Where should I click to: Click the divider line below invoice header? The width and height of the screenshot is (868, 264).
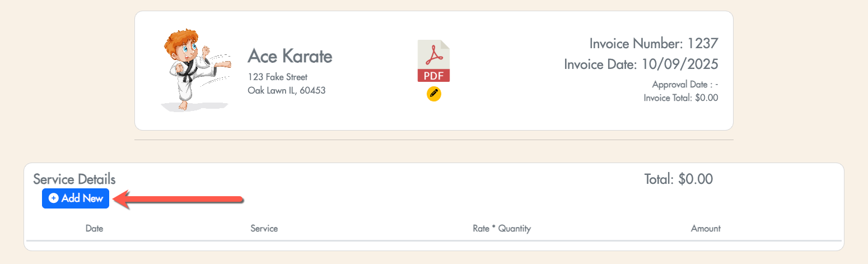coord(433,140)
